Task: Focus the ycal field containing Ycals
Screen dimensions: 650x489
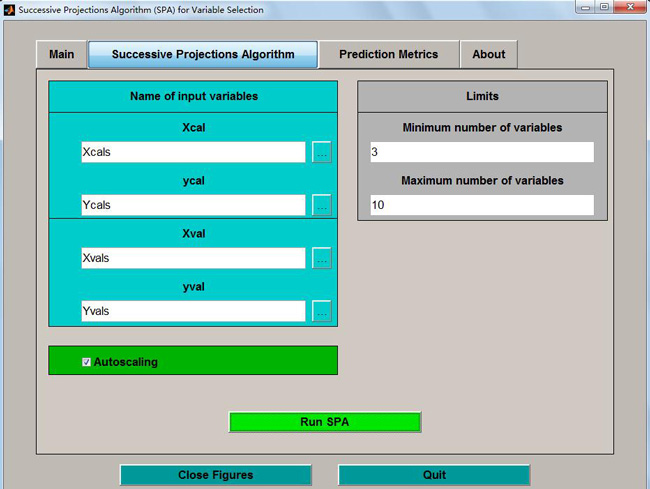Action: click(193, 205)
